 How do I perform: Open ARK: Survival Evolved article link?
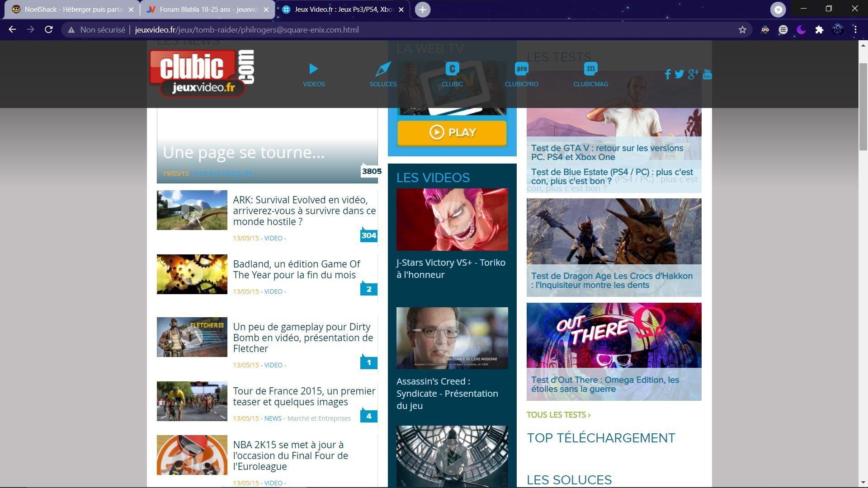pos(304,211)
